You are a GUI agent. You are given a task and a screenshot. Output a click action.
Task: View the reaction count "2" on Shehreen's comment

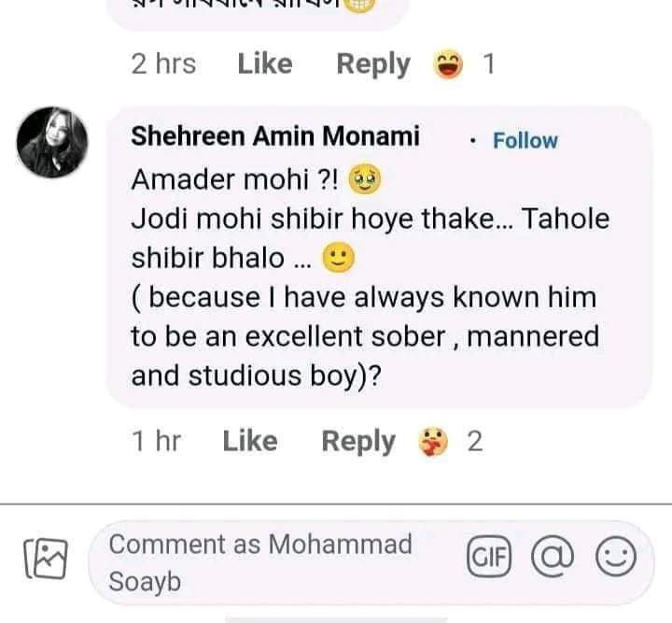474,441
